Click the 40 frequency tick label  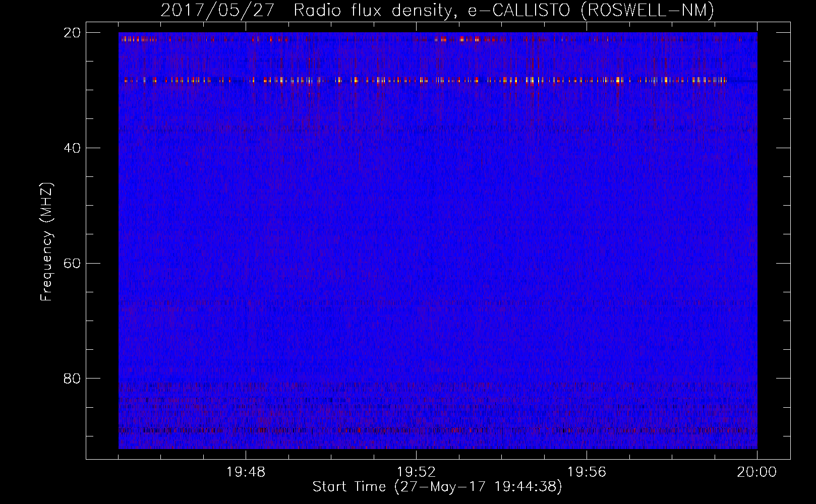(73, 148)
